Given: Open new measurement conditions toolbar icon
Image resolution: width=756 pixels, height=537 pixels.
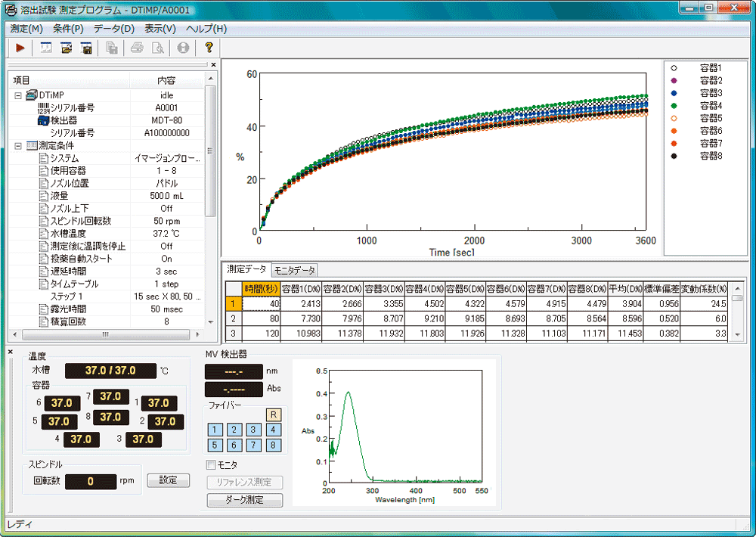Looking at the screenshot, I should [x=46, y=48].
